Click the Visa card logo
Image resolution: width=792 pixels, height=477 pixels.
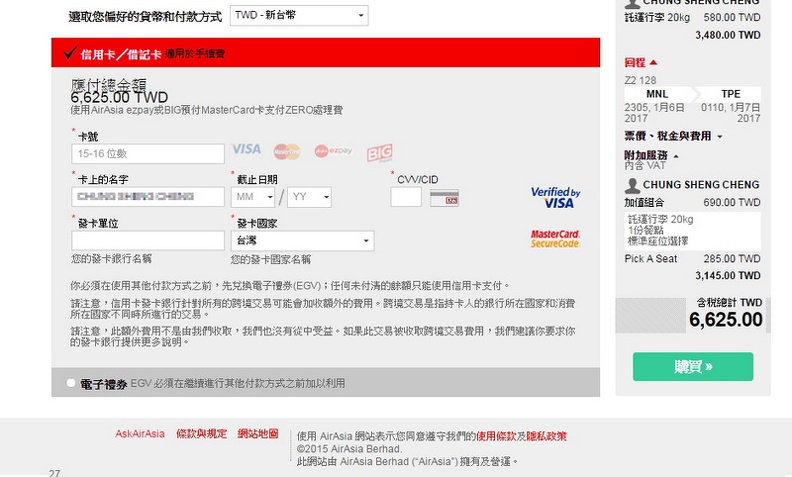[x=246, y=150]
